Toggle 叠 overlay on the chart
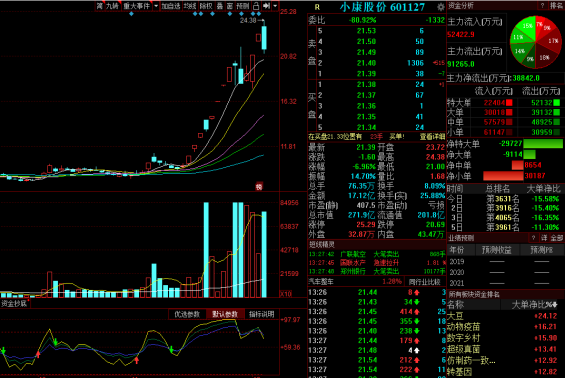 (x=220, y=6)
